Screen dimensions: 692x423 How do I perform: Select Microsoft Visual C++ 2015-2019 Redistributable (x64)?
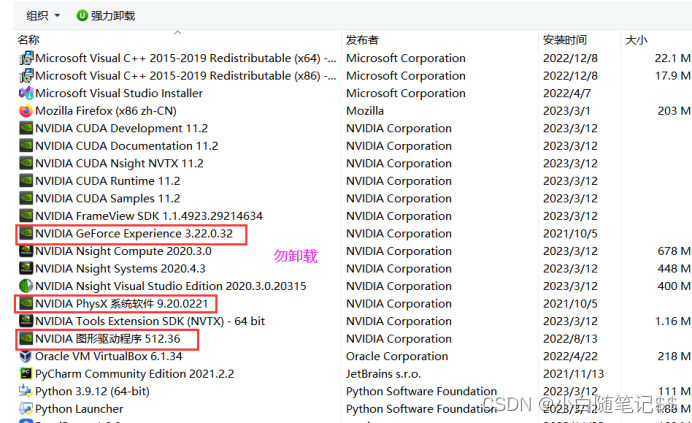186,58
